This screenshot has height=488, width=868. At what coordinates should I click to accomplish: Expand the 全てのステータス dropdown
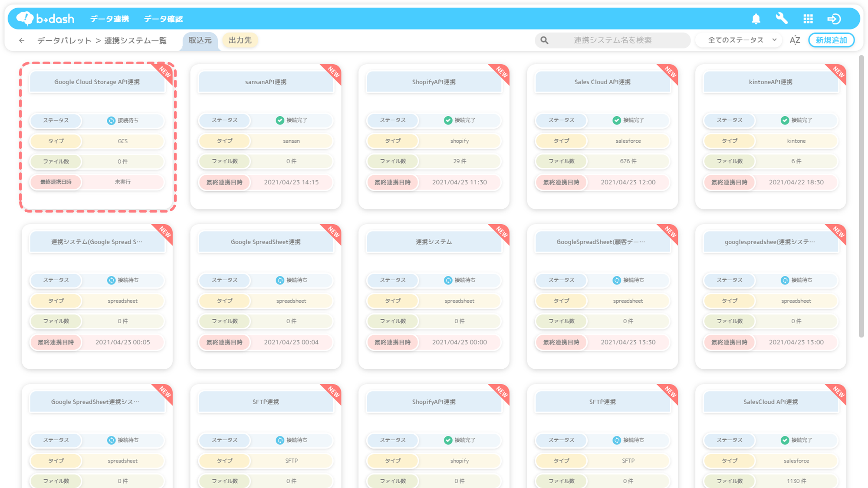pos(739,40)
